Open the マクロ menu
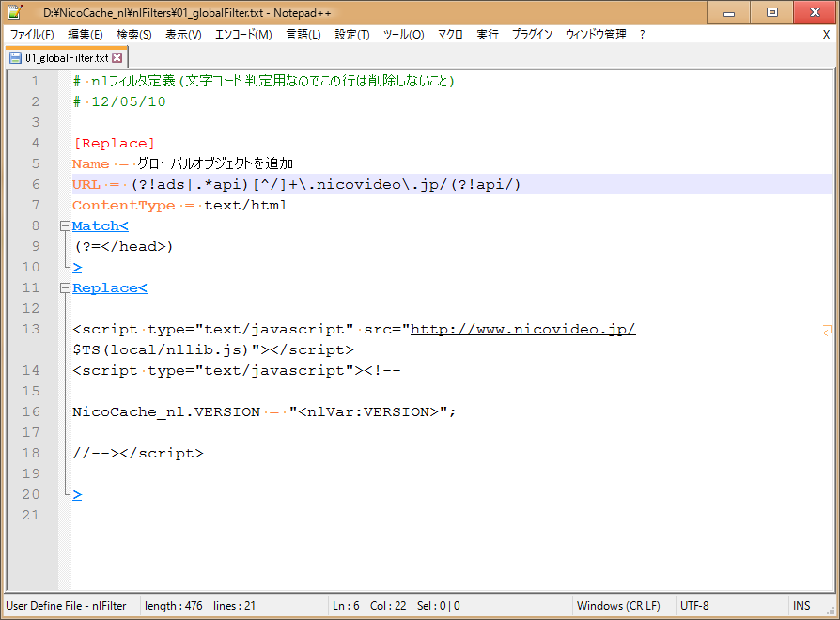Image resolution: width=840 pixels, height=620 pixels. click(x=450, y=35)
